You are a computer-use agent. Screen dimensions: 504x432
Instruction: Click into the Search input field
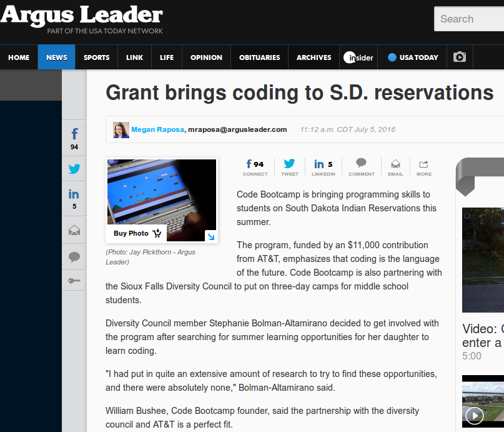(469, 19)
